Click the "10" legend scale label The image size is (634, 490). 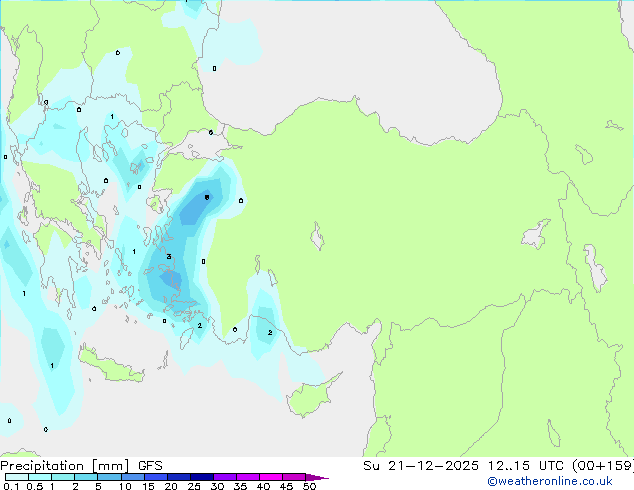point(125,486)
